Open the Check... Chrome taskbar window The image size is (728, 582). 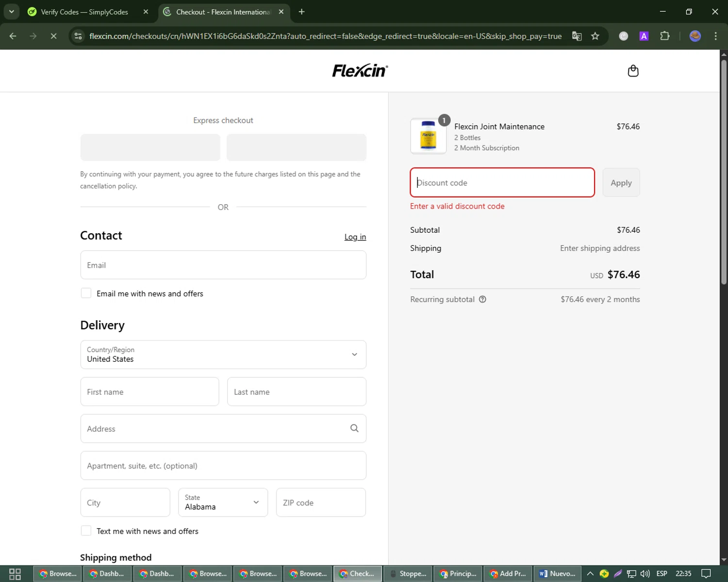(x=357, y=574)
